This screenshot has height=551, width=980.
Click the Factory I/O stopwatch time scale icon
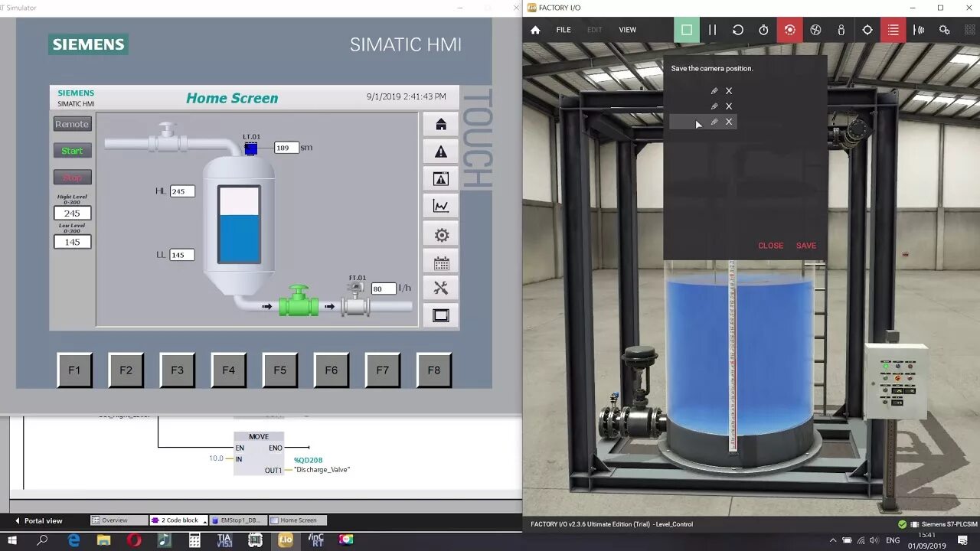[763, 30]
